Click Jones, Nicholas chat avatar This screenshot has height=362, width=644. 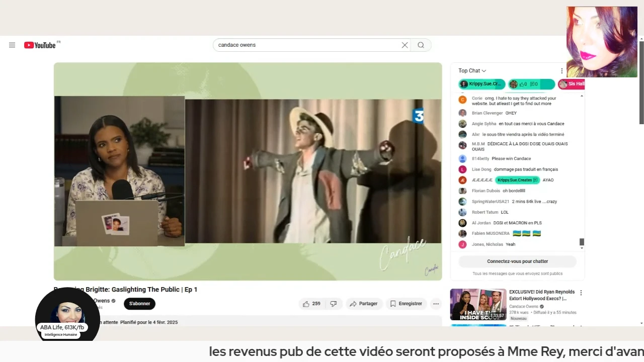[462, 244]
